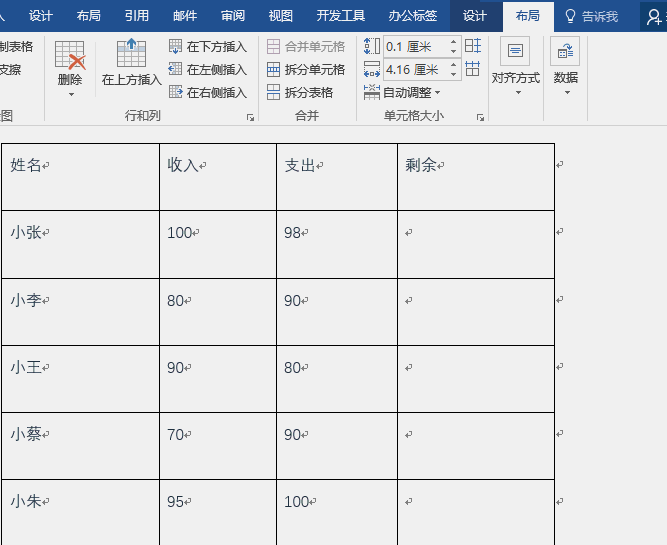
Task: Open Data (数据) dropdown
Action: click(565, 66)
